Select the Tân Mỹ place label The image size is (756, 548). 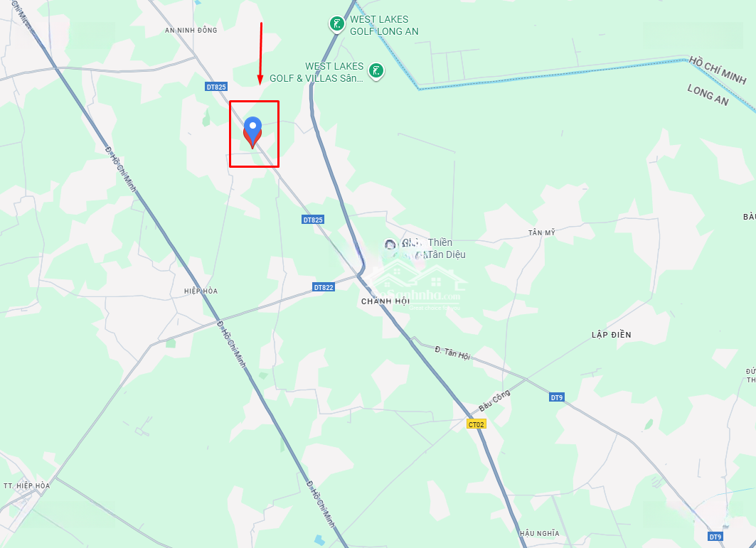[542, 233]
